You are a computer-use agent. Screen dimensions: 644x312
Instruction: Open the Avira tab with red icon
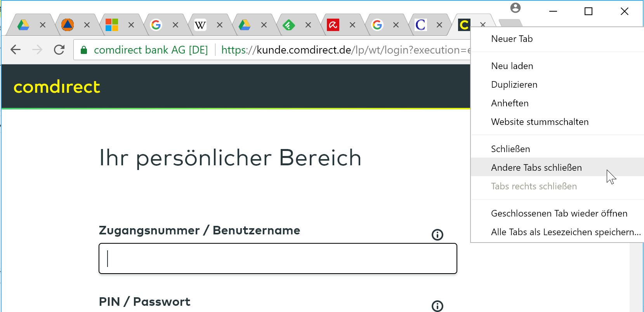click(333, 25)
